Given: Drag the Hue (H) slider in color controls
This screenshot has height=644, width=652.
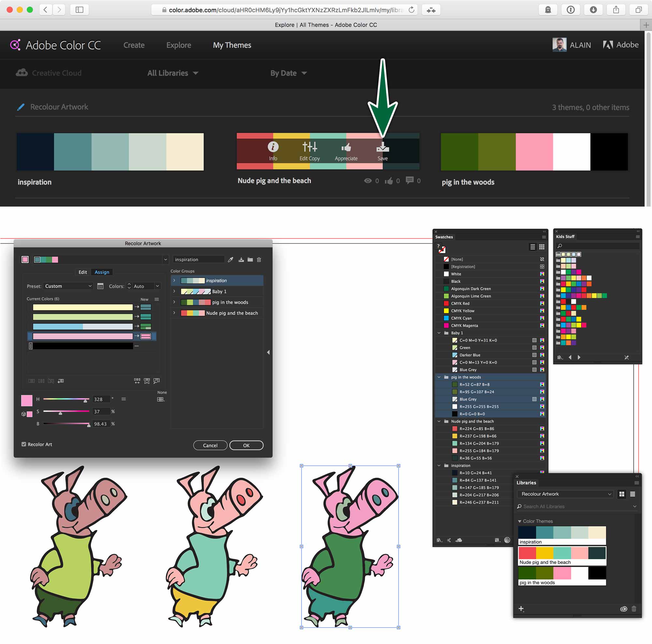Looking at the screenshot, I should tap(85, 400).
